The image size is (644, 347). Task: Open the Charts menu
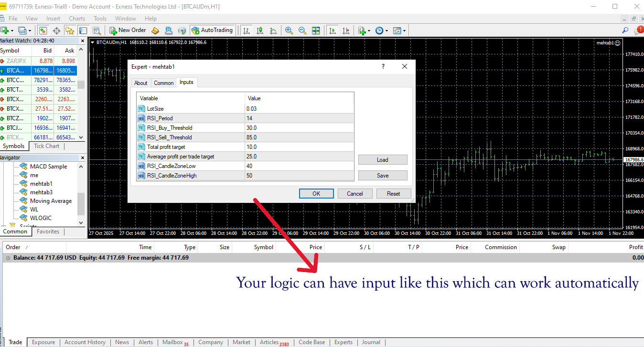point(77,19)
